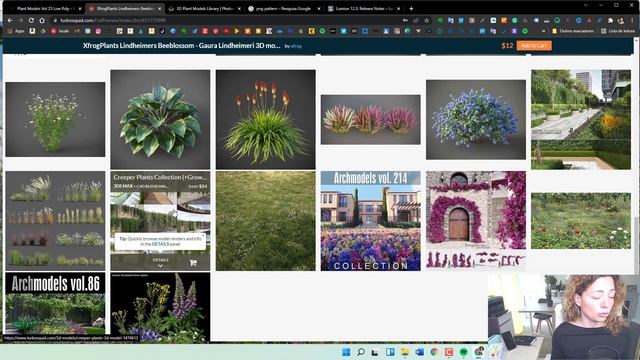
Task: Open 'Lista de leitura' reading list
Action: point(618,31)
